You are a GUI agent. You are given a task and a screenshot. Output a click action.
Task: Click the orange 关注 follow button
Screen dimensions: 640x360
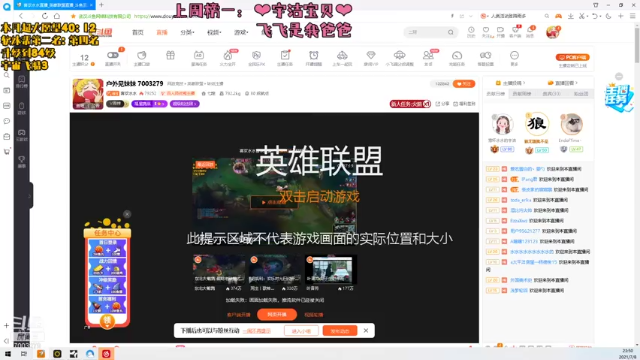(x=464, y=84)
